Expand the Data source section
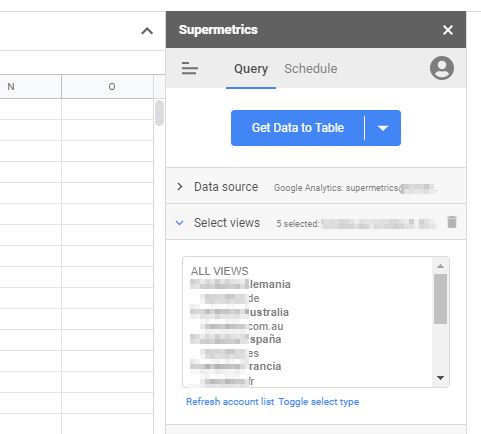 180,186
